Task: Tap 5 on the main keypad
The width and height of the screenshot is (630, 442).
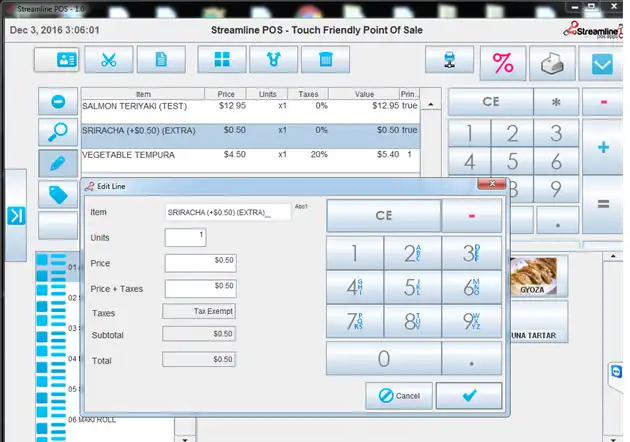Action: (x=512, y=162)
